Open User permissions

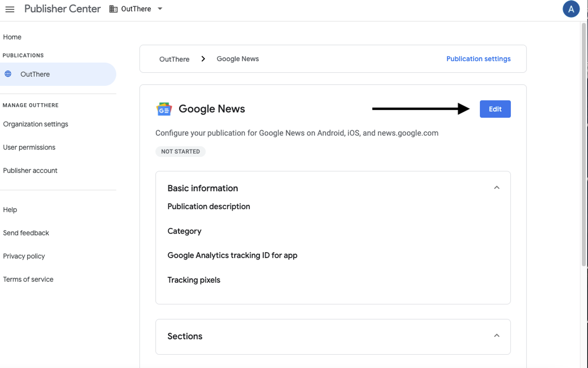coord(29,147)
